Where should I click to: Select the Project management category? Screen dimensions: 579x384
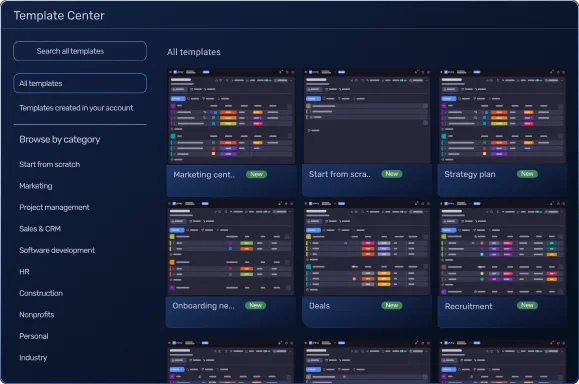tap(54, 207)
